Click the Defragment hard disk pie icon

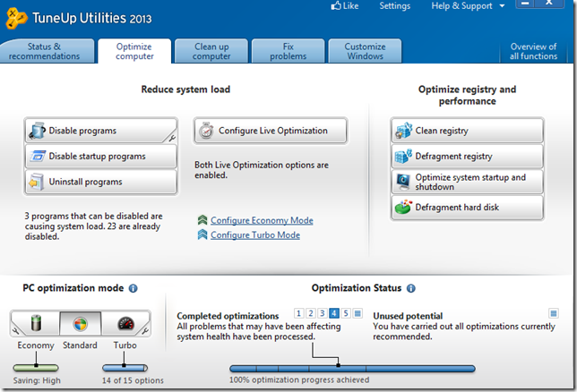pyautogui.click(x=403, y=208)
